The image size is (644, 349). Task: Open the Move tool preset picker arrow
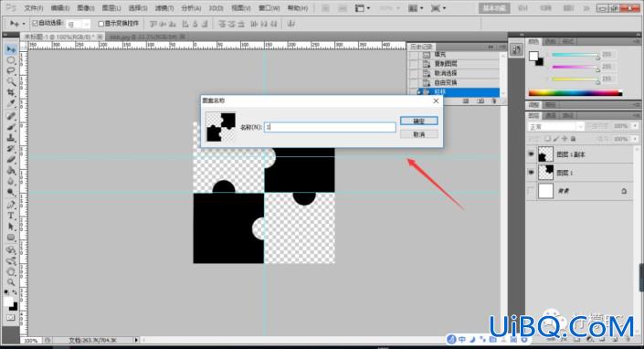pyautogui.click(x=24, y=24)
